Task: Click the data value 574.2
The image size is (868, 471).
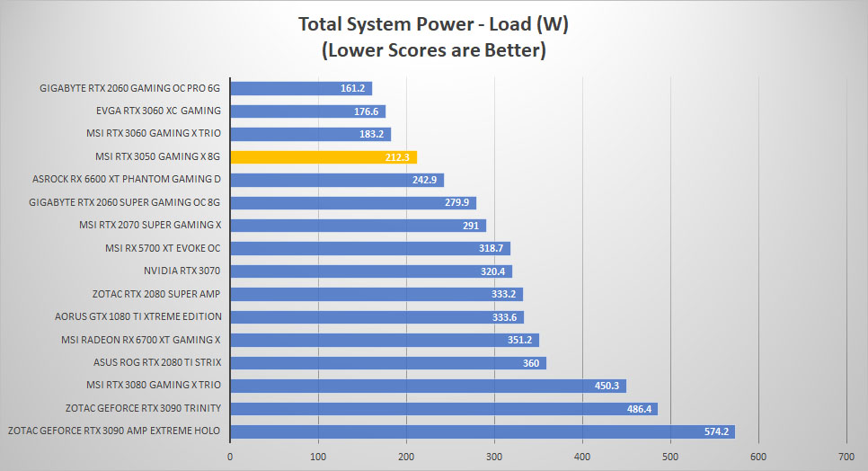Action: [x=716, y=431]
